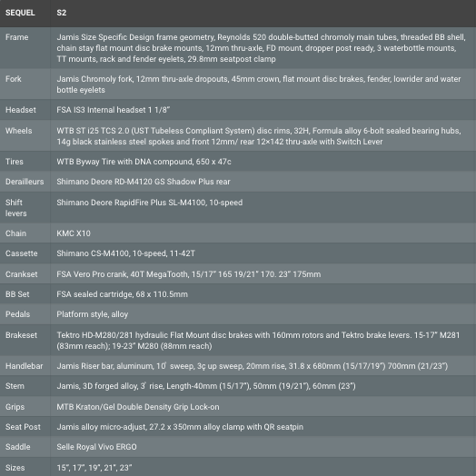Select the Shift levers row label

tap(16, 208)
